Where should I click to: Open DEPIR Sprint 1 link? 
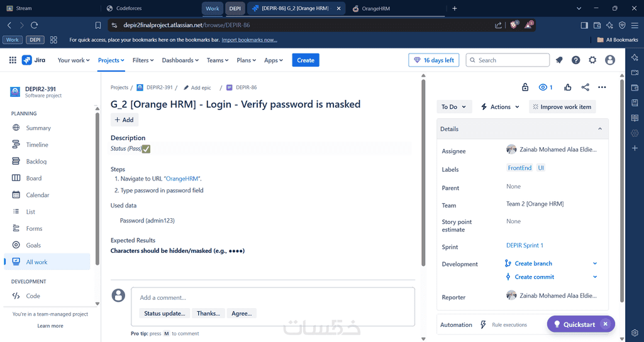pos(525,245)
